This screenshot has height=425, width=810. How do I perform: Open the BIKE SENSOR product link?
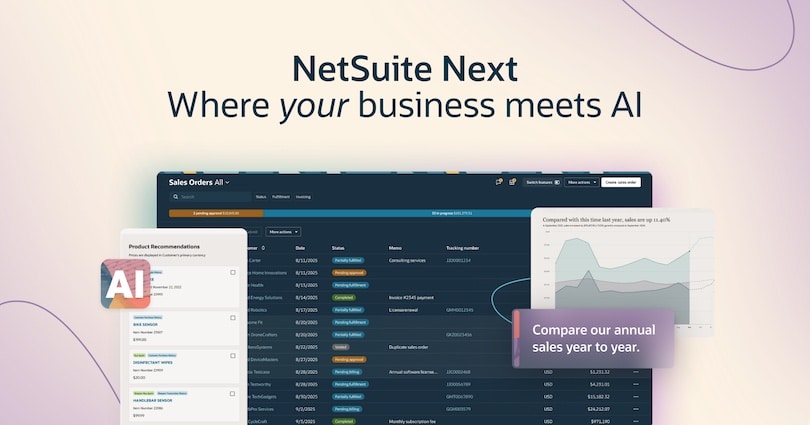click(x=145, y=325)
